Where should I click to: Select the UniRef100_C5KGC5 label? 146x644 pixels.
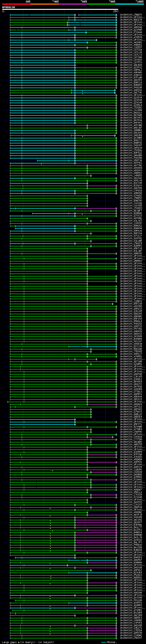[x=131, y=244]
